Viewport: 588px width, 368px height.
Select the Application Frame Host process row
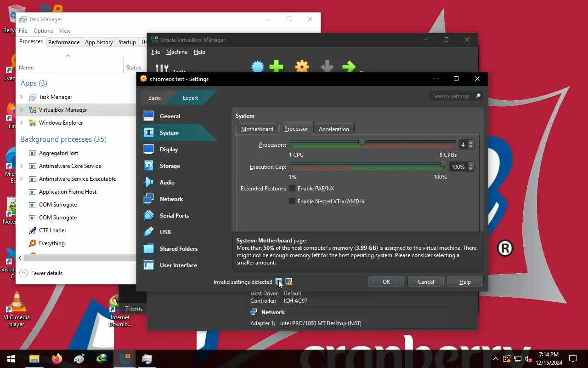[76, 191]
